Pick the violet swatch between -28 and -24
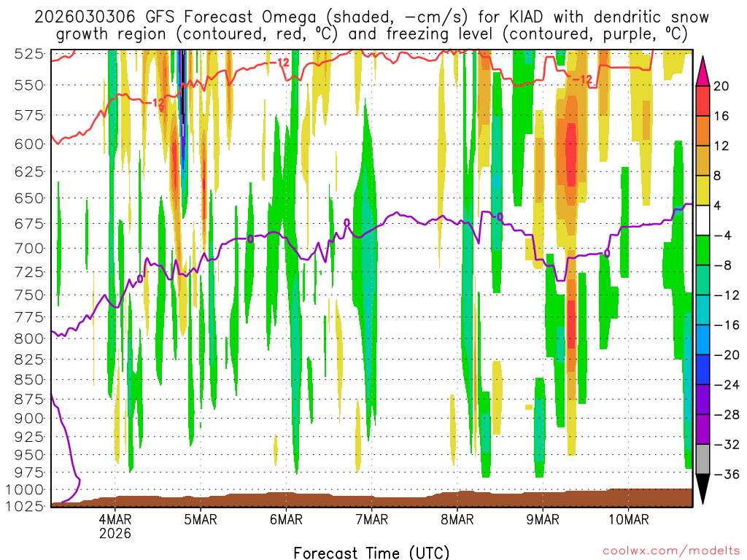The height and width of the screenshot is (560, 747). point(703,400)
